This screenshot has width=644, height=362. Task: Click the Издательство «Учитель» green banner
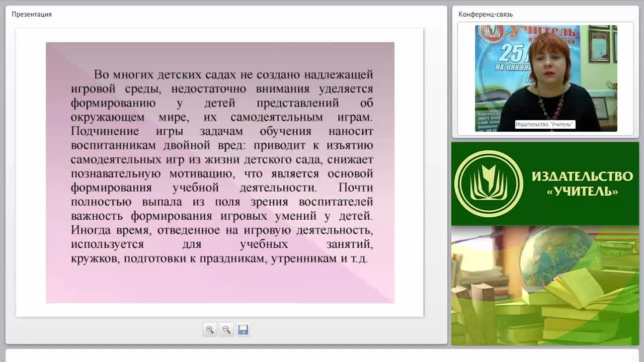(545, 184)
